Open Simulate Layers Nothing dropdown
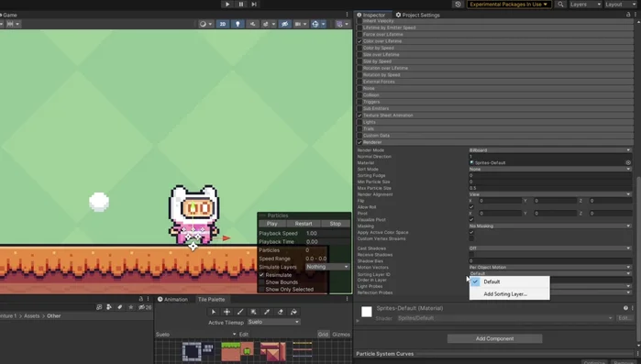Image resolution: width=641 pixels, height=364 pixels. 327,267
